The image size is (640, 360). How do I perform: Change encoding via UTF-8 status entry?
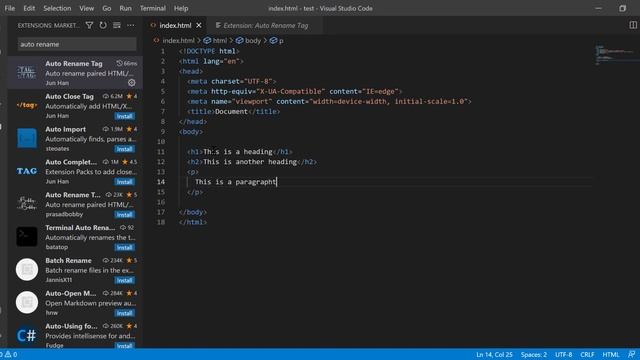(x=564, y=354)
